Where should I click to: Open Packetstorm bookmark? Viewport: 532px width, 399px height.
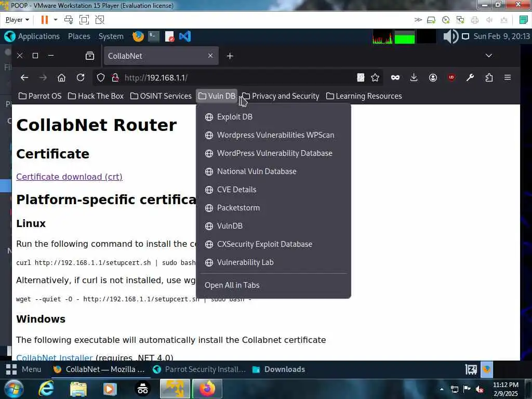(x=273, y=208)
